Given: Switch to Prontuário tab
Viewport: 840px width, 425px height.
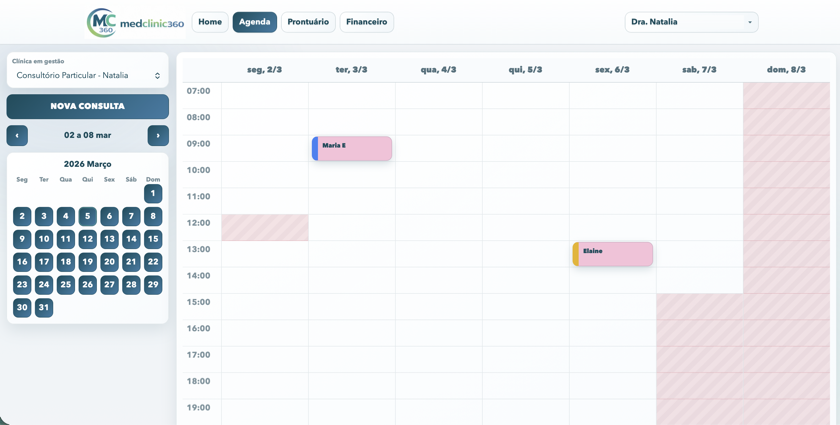Looking at the screenshot, I should pyautogui.click(x=308, y=22).
